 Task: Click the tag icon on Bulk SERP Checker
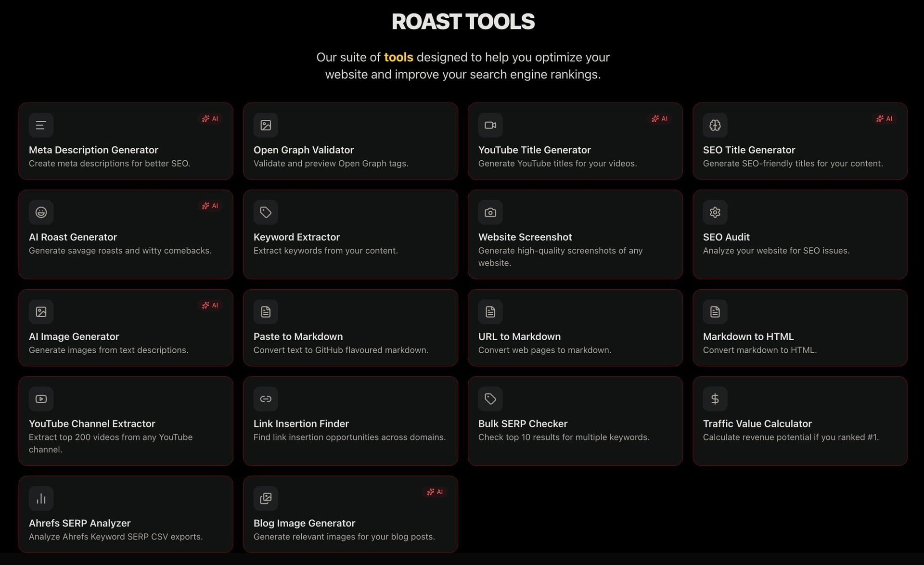click(x=490, y=399)
